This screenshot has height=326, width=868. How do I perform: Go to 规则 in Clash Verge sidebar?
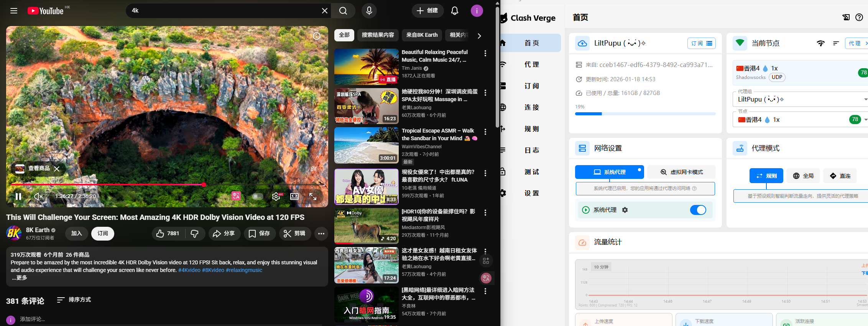(x=531, y=129)
